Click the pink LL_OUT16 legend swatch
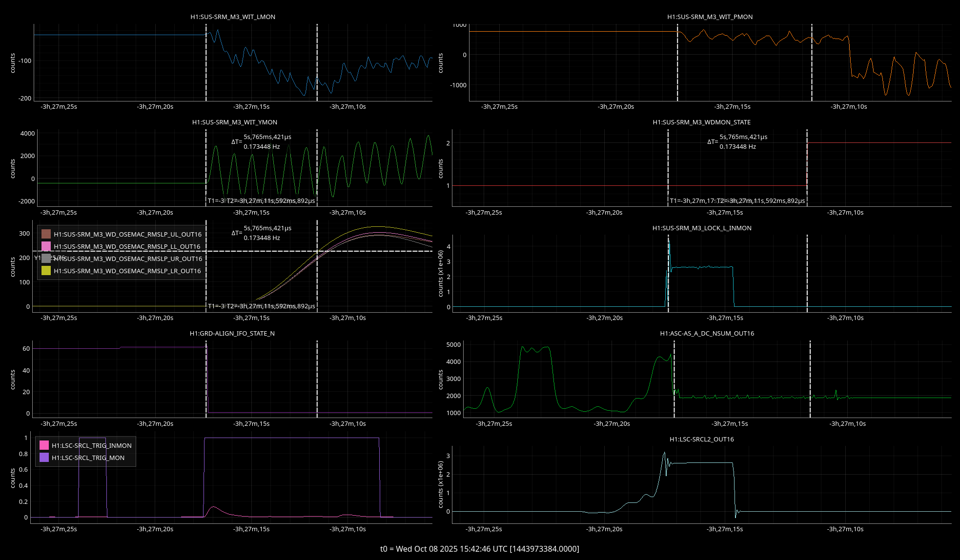960x560 pixels. [x=46, y=246]
